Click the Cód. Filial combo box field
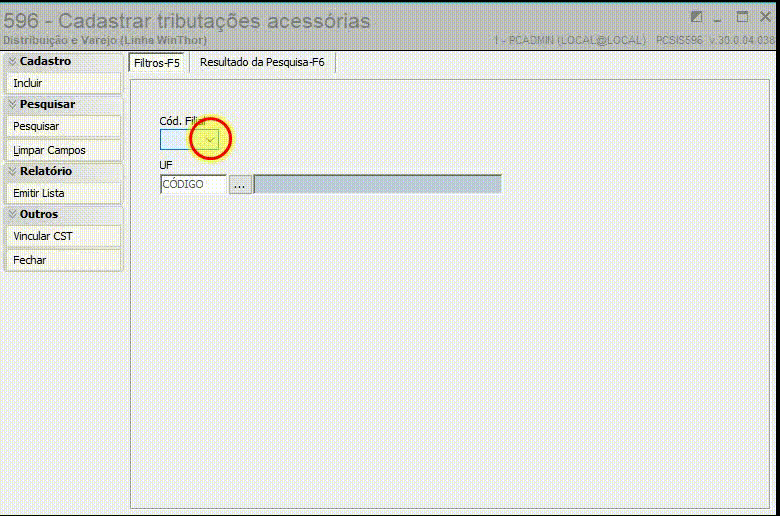Viewport: 780px width, 516px height. pyautogui.click(x=189, y=140)
